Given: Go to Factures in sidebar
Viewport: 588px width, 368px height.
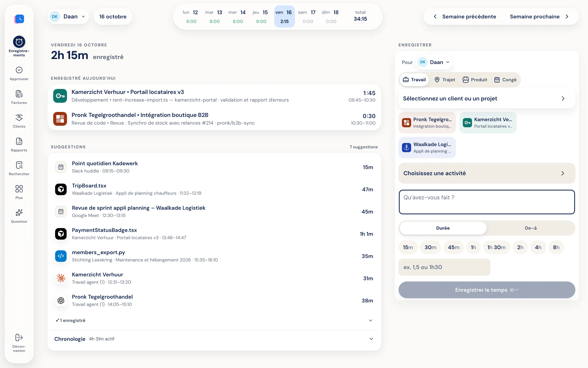Looking at the screenshot, I should [19, 97].
